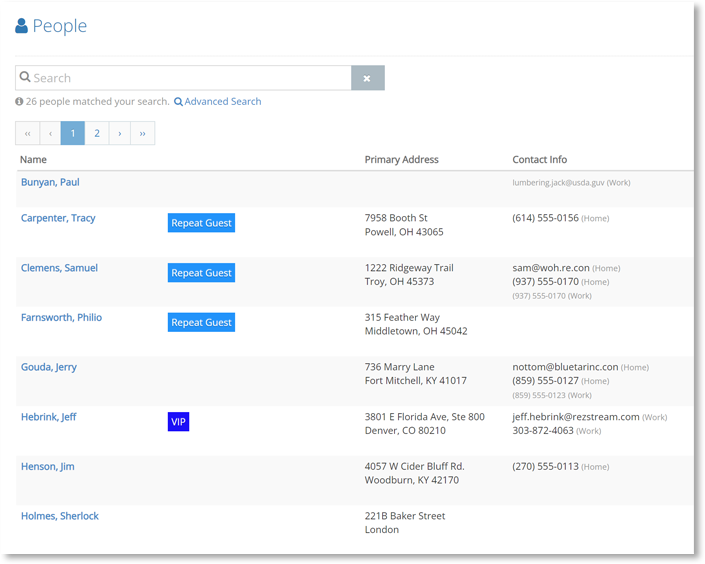Open Farnsworth, Philio profile

coord(62,318)
